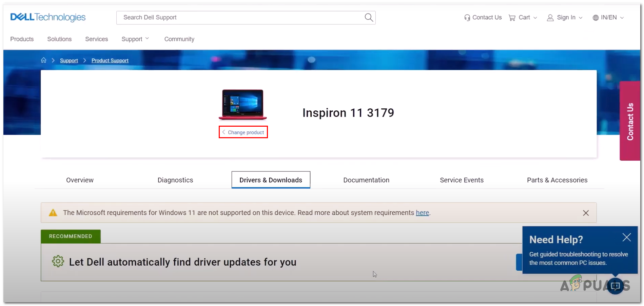Viewport: 644px width, 306px height.
Task: Click the chat bubble icon
Action: point(615,286)
